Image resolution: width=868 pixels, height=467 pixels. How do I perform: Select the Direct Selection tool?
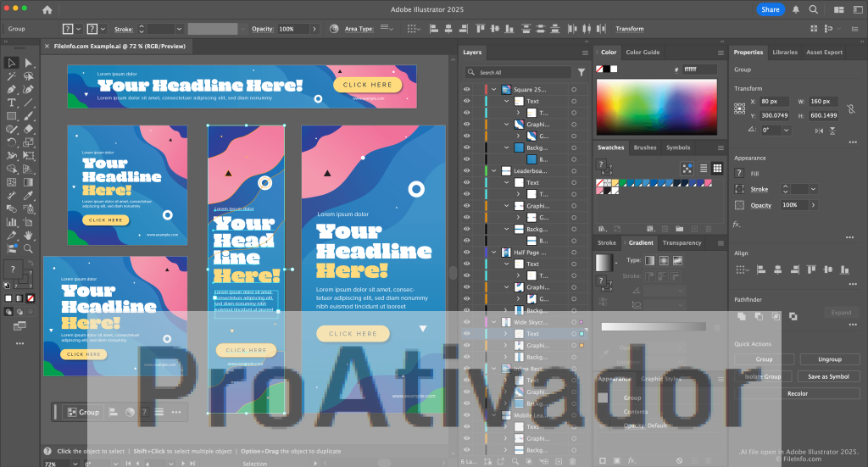tap(28, 63)
